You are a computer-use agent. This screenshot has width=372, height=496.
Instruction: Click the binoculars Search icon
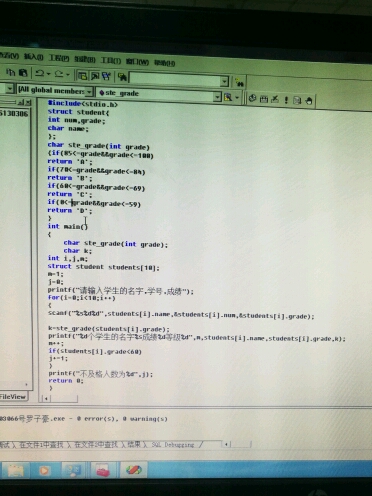pyautogui.click(x=239, y=82)
